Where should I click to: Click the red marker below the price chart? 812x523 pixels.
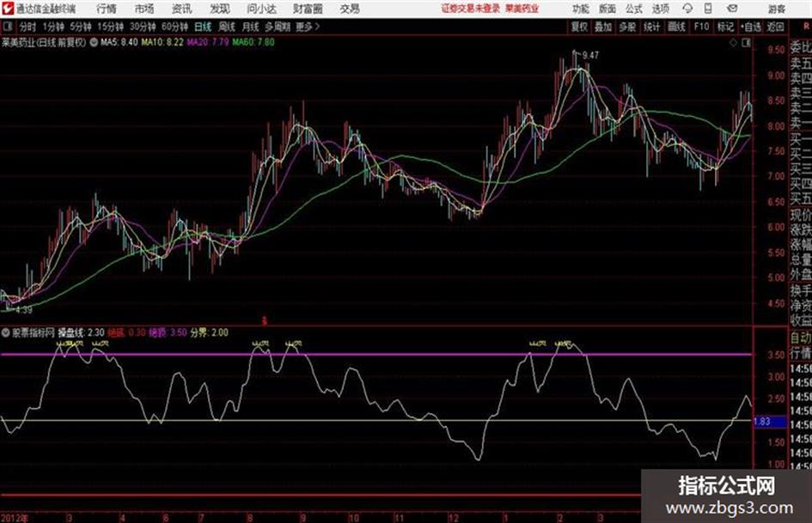(264, 321)
